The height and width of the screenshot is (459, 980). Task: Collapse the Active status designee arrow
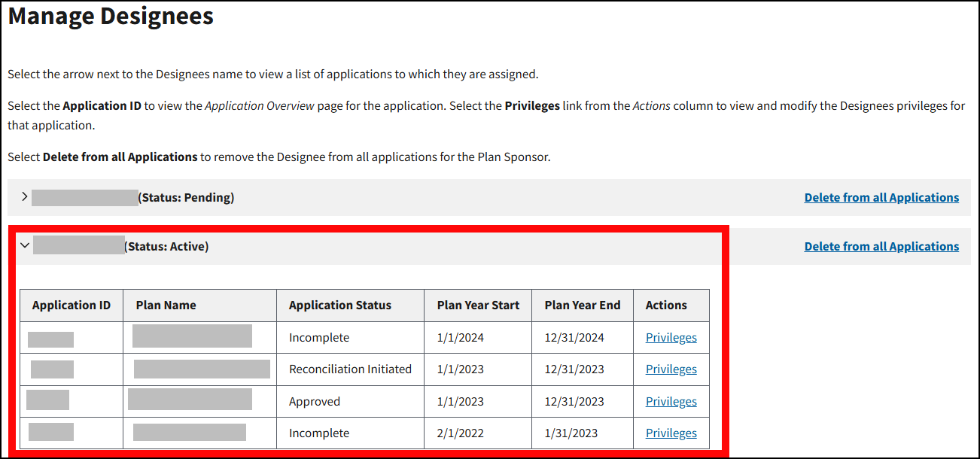point(25,245)
